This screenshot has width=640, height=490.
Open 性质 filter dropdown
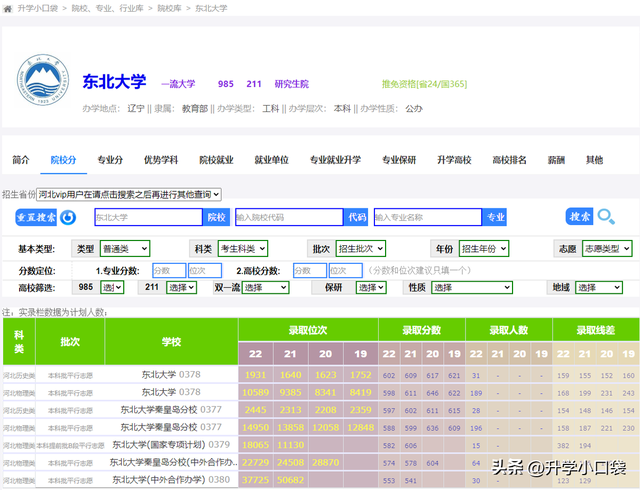tap(472, 288)
